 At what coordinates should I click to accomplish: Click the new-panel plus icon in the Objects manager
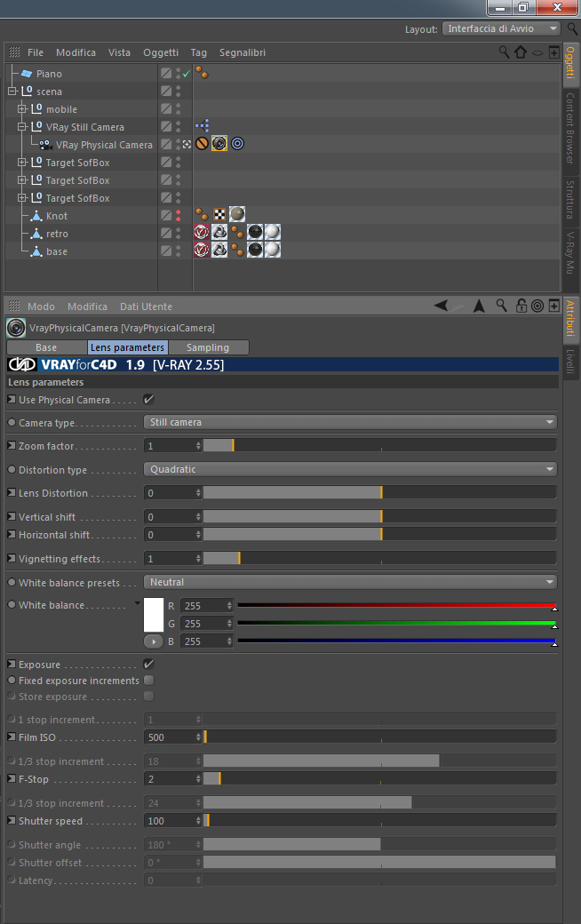click(553, 52)
